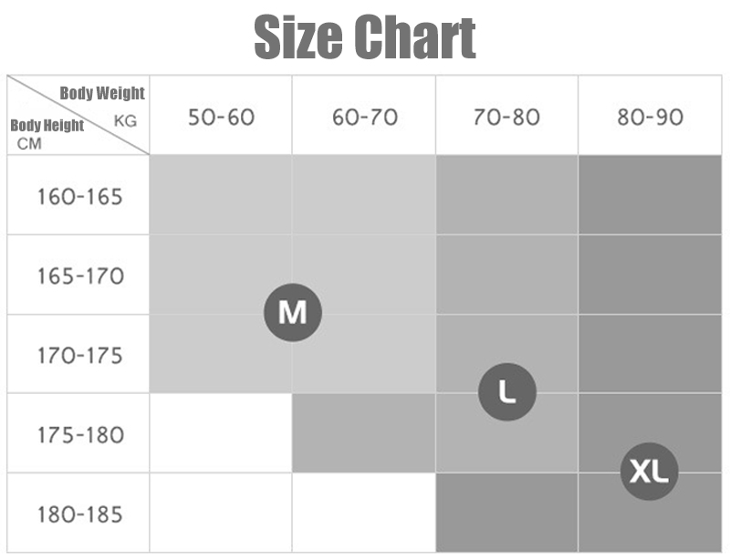
Task: Click the 175-180 height row label
Action: click(x=80, y=435)
